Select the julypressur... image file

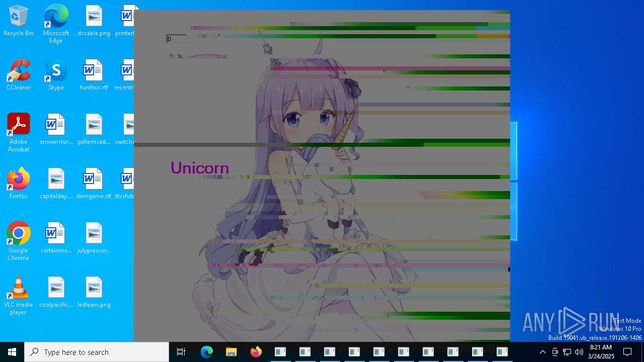94,238
